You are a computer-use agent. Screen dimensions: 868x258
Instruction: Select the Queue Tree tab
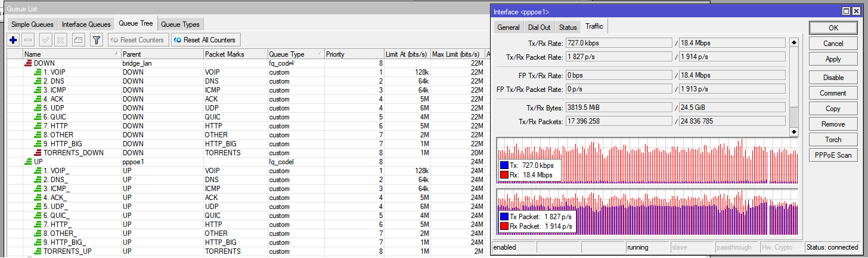(x=136, y=24)
